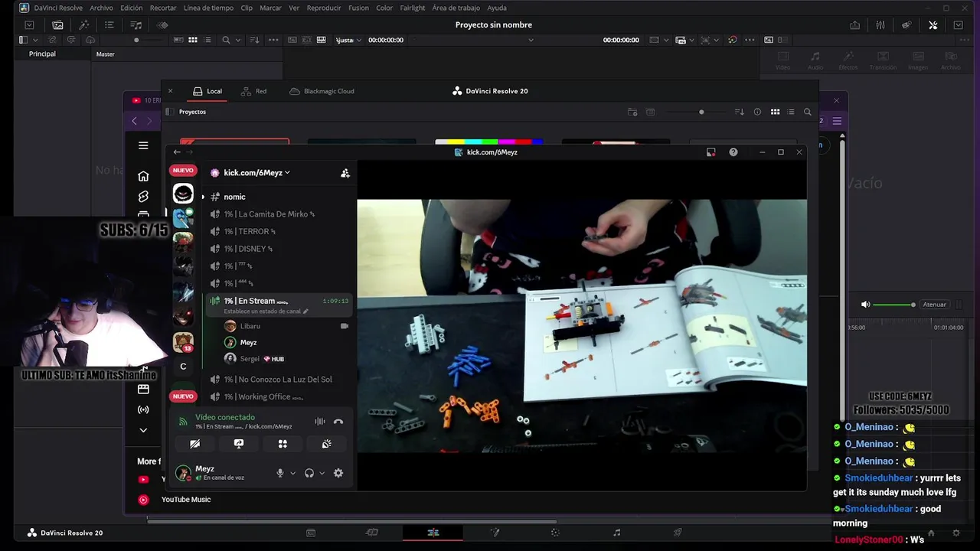Switch Project Manager to list view

point(791,112)
